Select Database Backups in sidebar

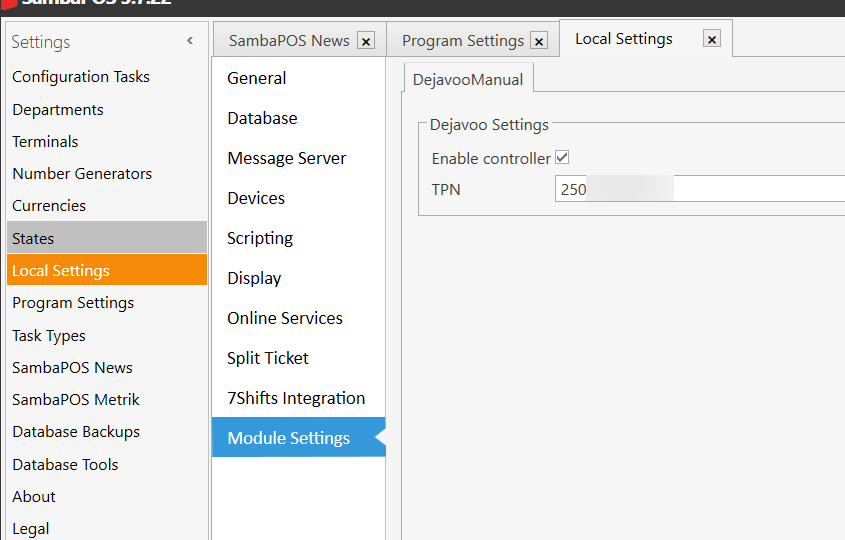(x=76, y=432)
